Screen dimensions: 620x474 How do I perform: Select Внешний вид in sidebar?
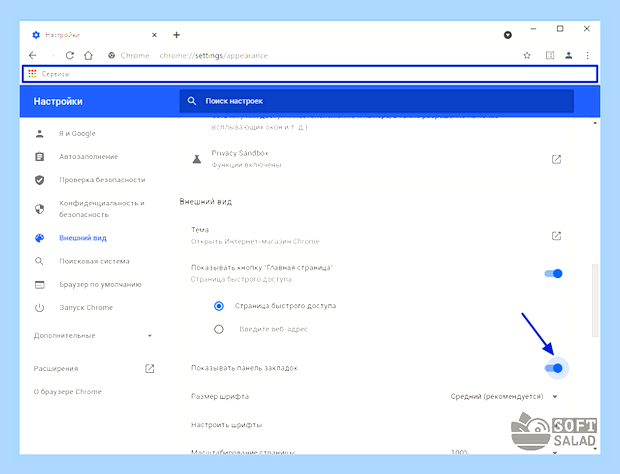pyautogui.click(x=83, y=238)
